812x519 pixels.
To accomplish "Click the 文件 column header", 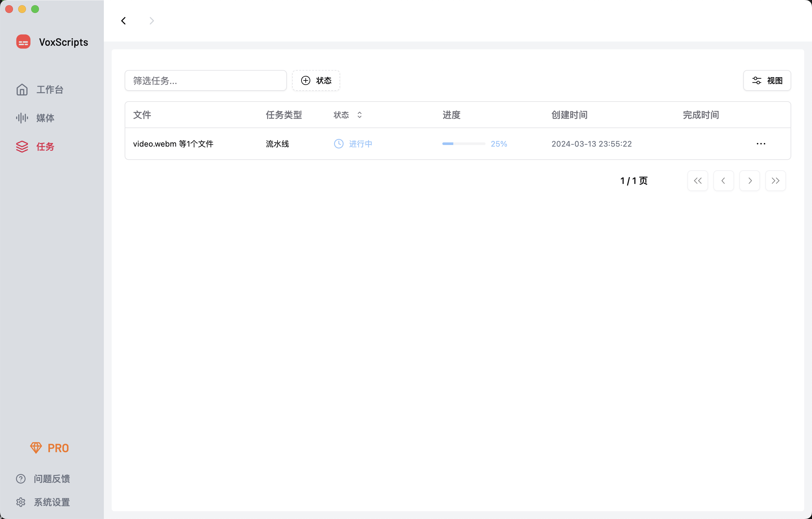I will pos(142,115).
